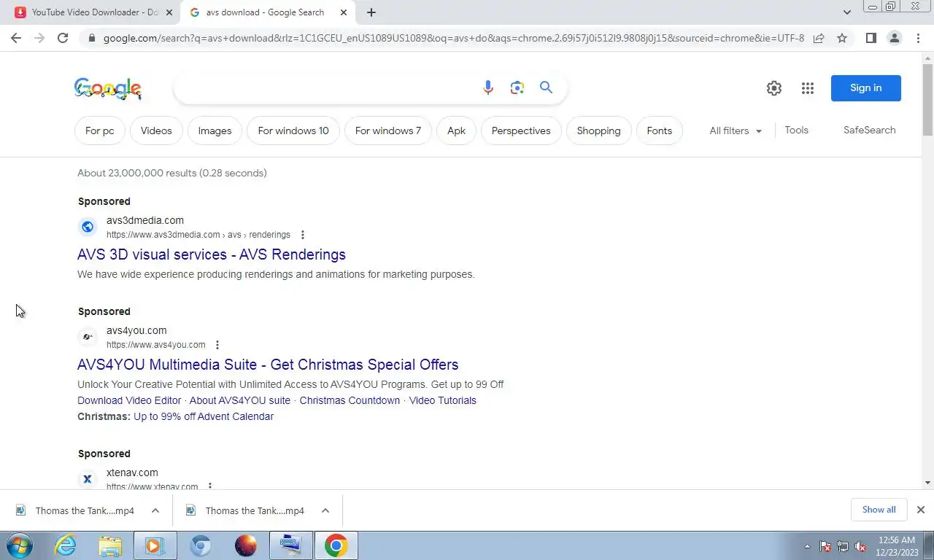Image resolution: width=934 pixels, height=560 pixels.
Task: Open Shopping results
Action: coord(598,131)
